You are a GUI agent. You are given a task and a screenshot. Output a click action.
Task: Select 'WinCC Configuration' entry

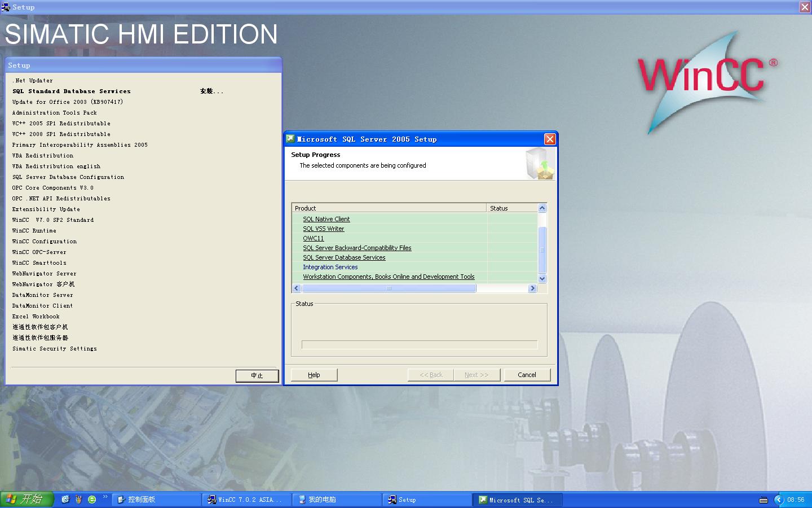coord(45,242)
